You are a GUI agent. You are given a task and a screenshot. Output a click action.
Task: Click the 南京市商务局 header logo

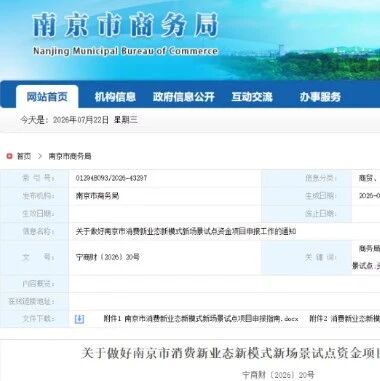pyautogui.click(x=125, y=25)
